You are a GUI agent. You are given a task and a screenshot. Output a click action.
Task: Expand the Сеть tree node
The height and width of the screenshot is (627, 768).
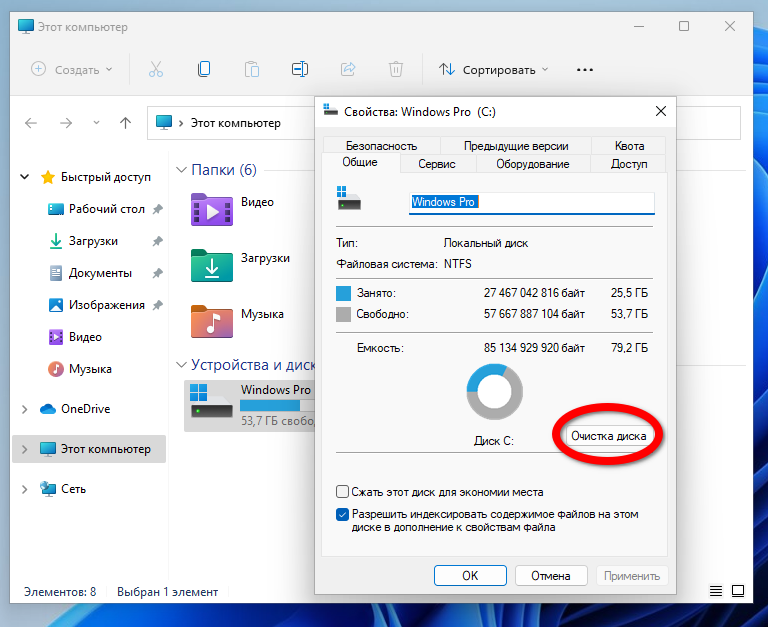(x=24, y=489)
